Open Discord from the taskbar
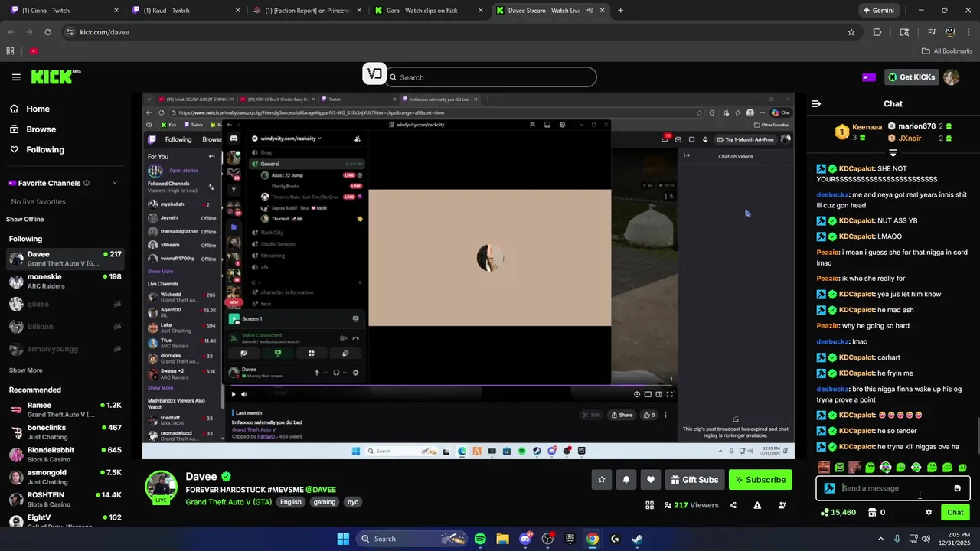The image size is (980, 551). 525,539
